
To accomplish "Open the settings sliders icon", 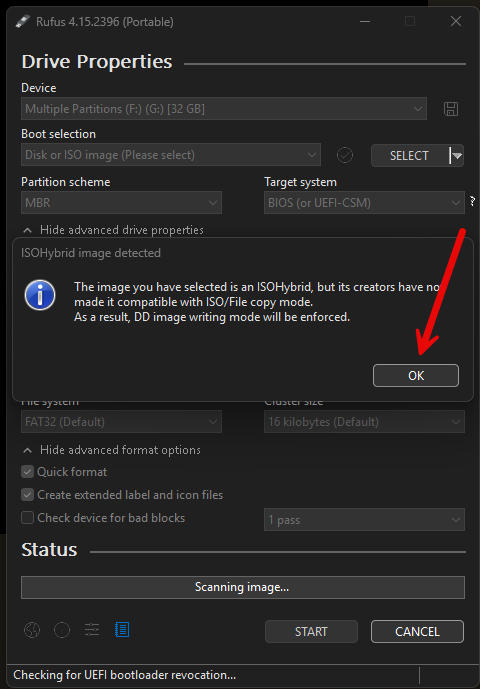I will click(92, 631).
